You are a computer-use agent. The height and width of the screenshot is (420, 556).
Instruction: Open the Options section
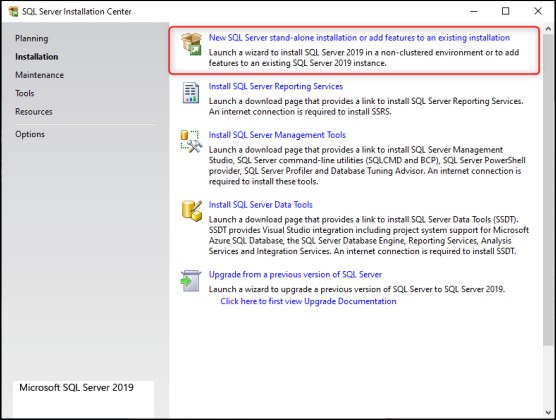coord(30,134)
